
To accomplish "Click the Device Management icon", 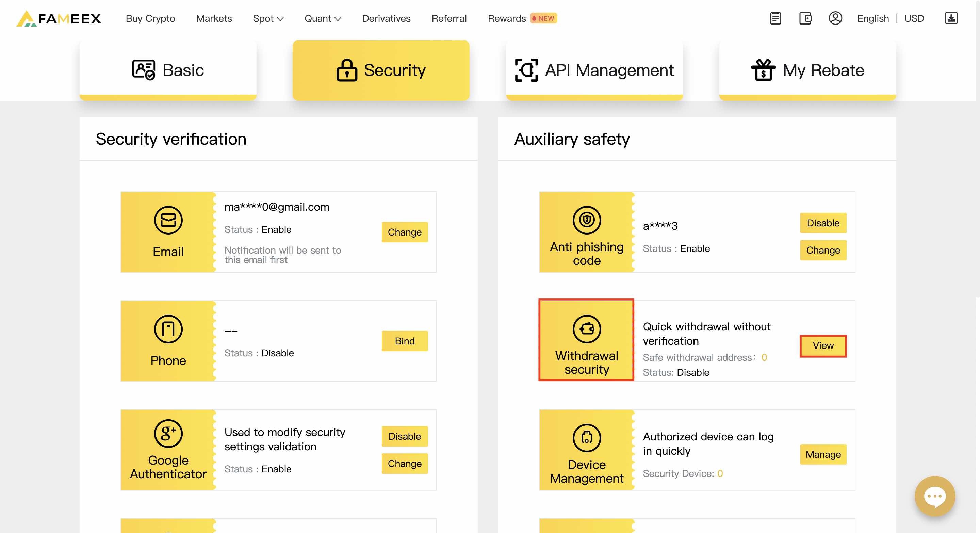I will [587, 438].
